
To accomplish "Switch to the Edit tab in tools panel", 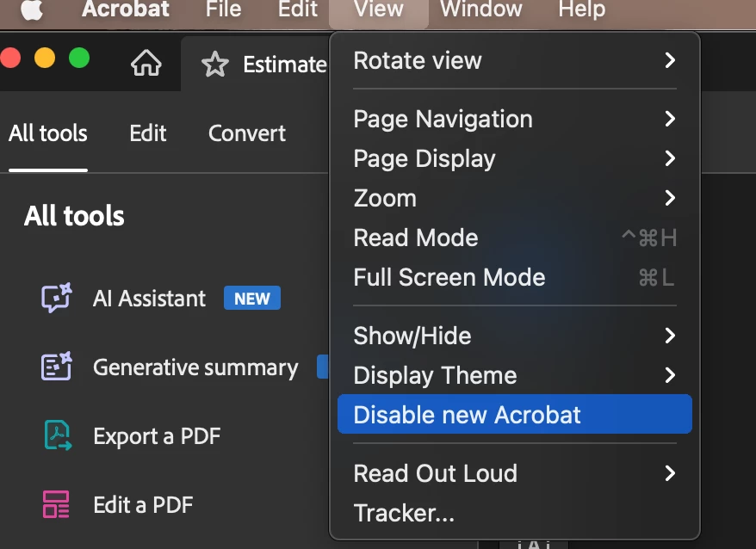I will point(147,133).
